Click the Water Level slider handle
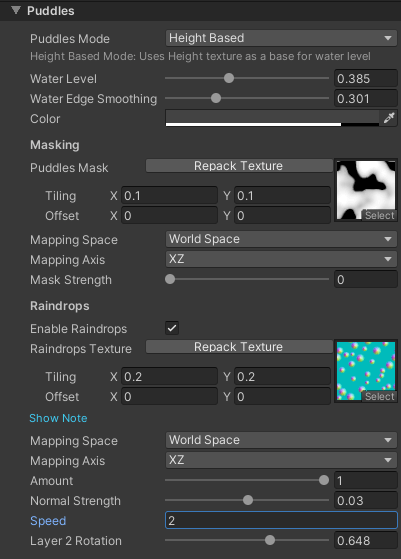The width and height of the screenshot is (401, 559). point(229,78)
